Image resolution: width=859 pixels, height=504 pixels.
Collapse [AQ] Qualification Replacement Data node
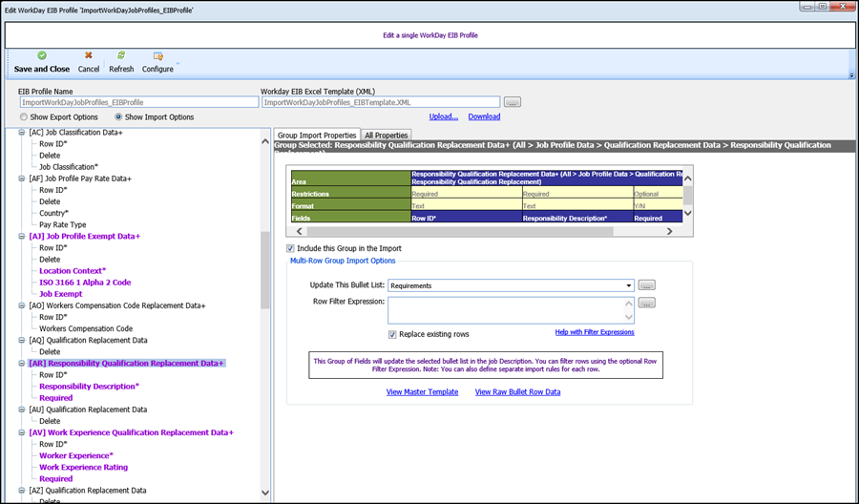click(22, 340)
